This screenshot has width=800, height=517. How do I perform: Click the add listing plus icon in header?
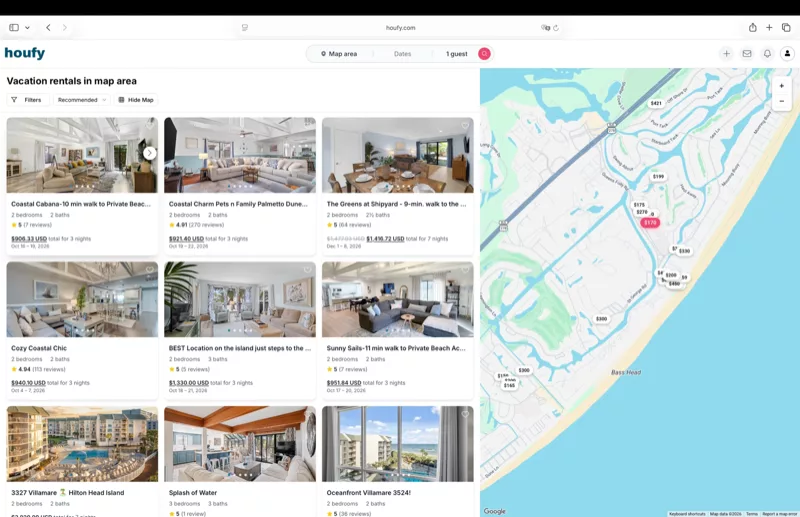click(x=727, y=54)
